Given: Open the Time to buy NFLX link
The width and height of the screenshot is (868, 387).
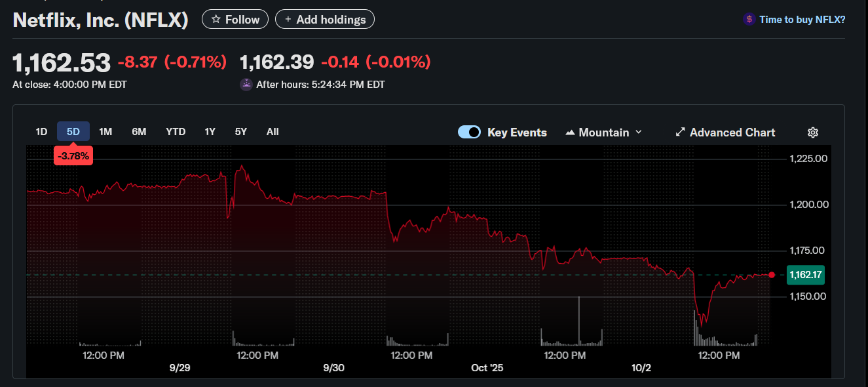Looking at the screenshot, I should (x=802, y=20).
